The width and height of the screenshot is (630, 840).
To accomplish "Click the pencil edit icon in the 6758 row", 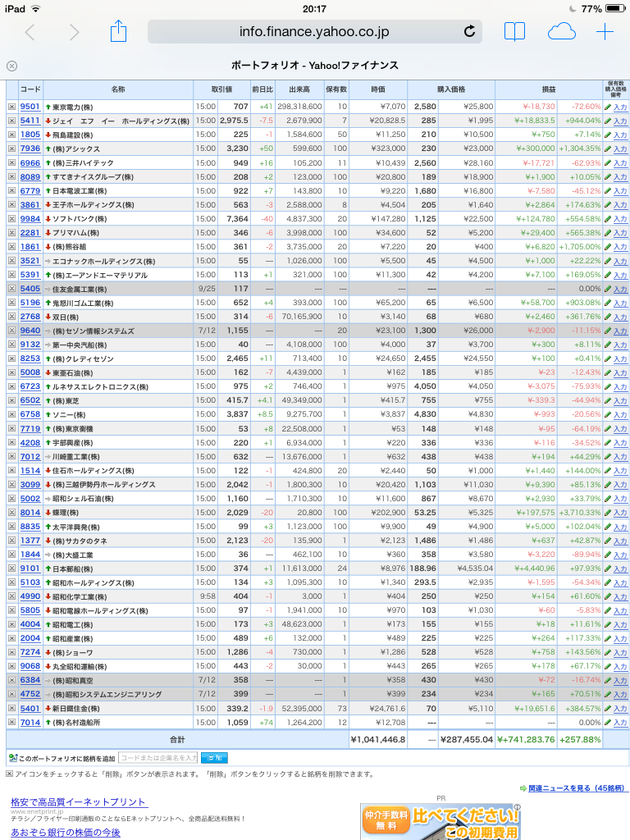I will [608, 414].
